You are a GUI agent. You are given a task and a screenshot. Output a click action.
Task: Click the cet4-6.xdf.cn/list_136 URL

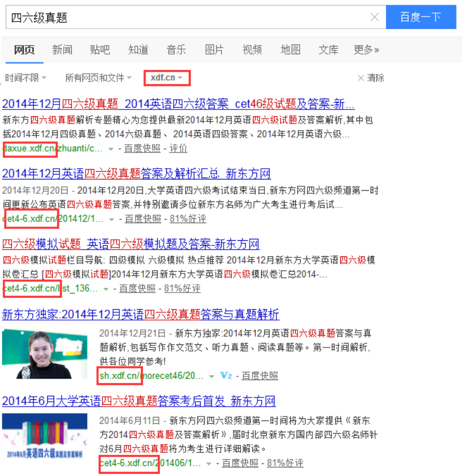click(50, 288)
